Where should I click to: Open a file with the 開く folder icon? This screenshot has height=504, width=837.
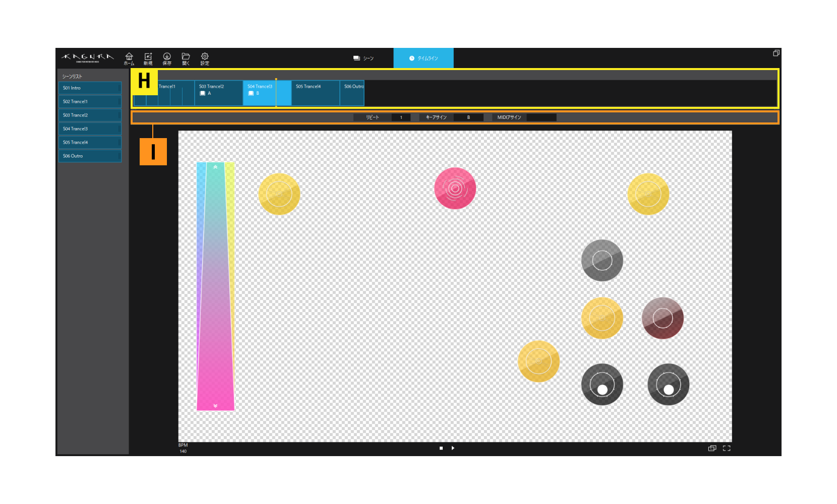pyautogui.click(x=186, y=59)
